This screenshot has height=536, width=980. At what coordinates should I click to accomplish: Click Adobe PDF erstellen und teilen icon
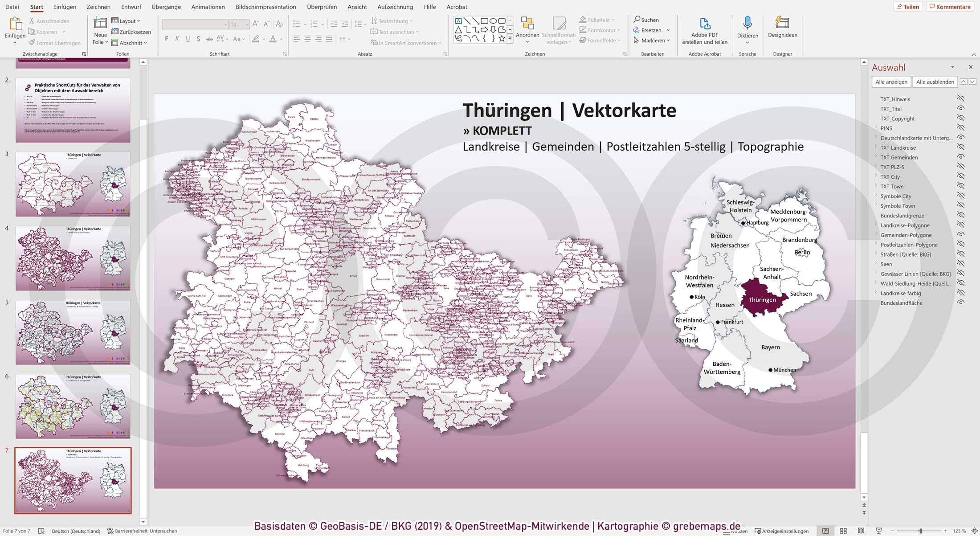704,23
